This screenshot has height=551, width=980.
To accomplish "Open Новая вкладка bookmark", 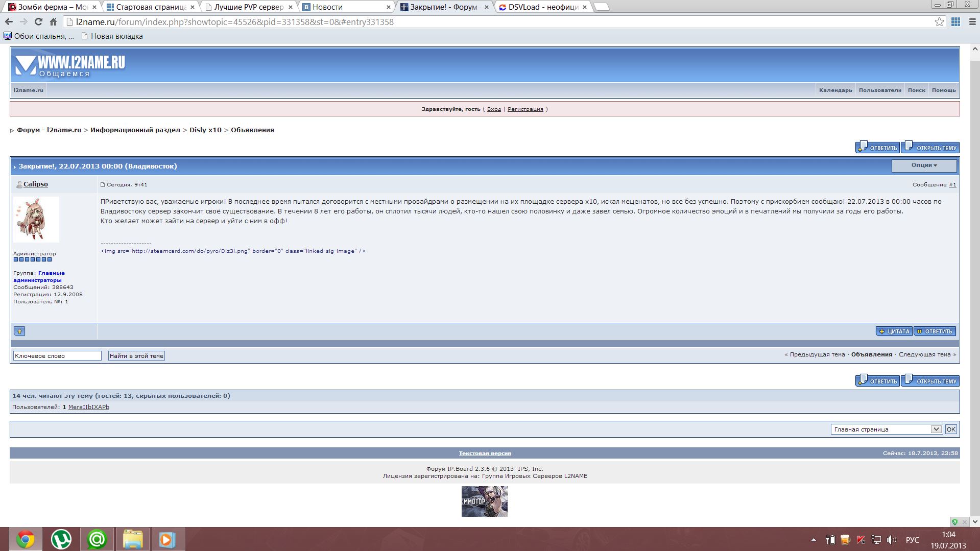I will coord(112,36).
